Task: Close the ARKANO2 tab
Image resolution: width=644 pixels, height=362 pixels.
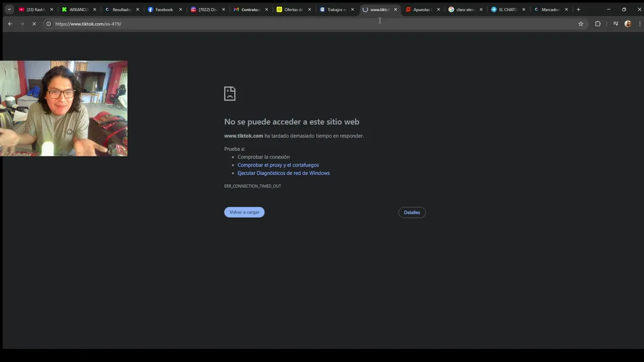Action: (x=94, y=10)
